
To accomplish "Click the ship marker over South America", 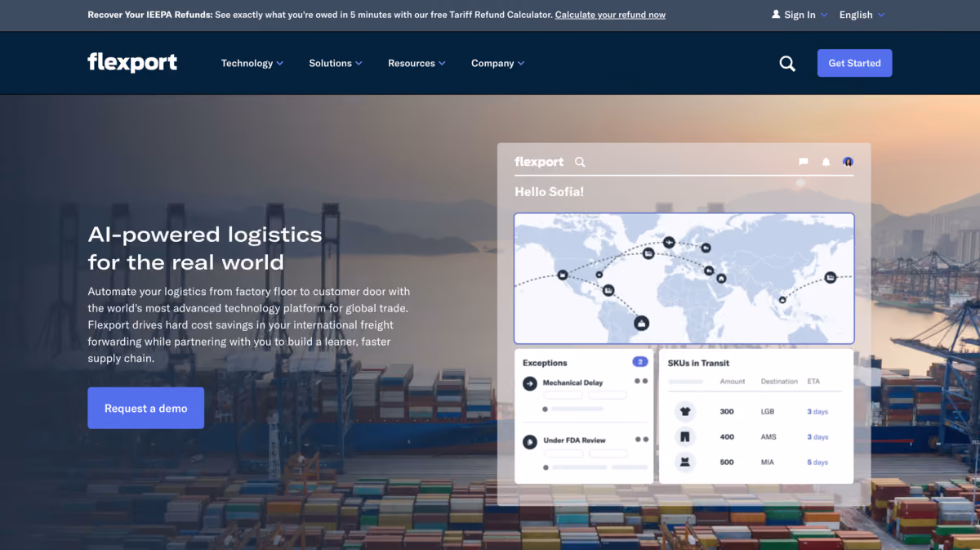I will pyautogui.click(x=642, y=324).
